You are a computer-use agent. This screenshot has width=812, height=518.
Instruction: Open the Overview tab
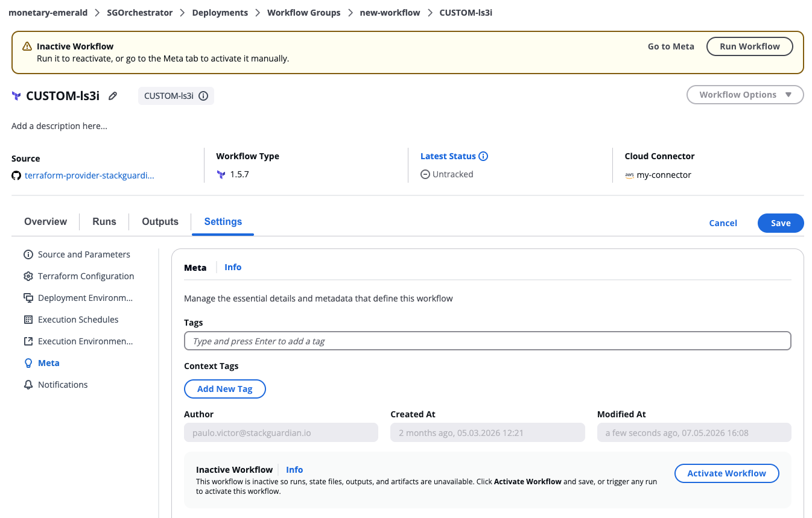46,222
